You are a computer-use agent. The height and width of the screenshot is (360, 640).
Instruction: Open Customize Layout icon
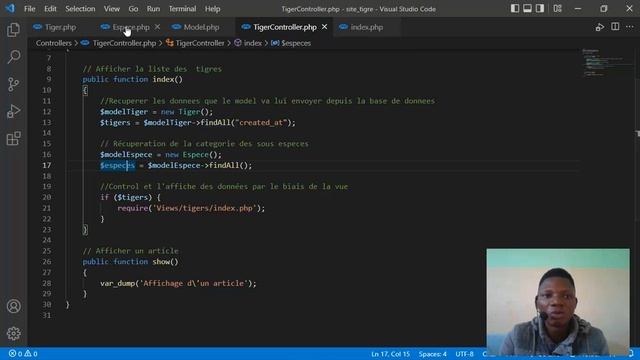[x=558, y=9]
